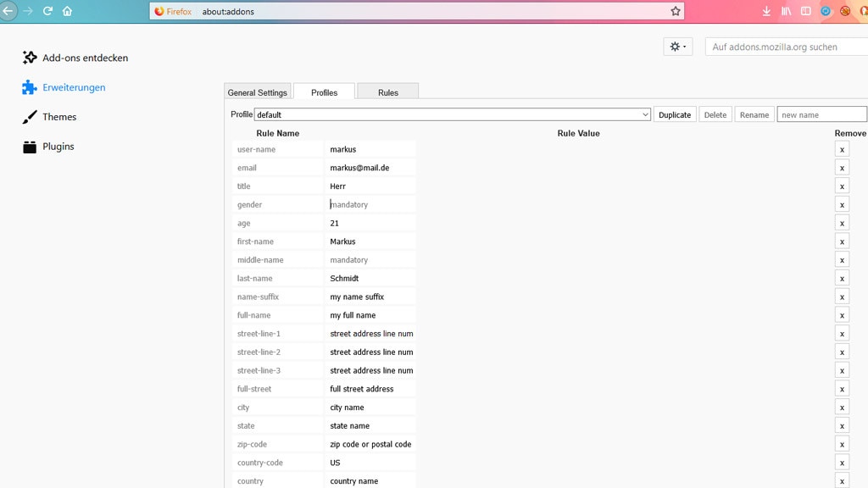
Task: Expand the gear tools dropdown menu
Action: (678, 47)
